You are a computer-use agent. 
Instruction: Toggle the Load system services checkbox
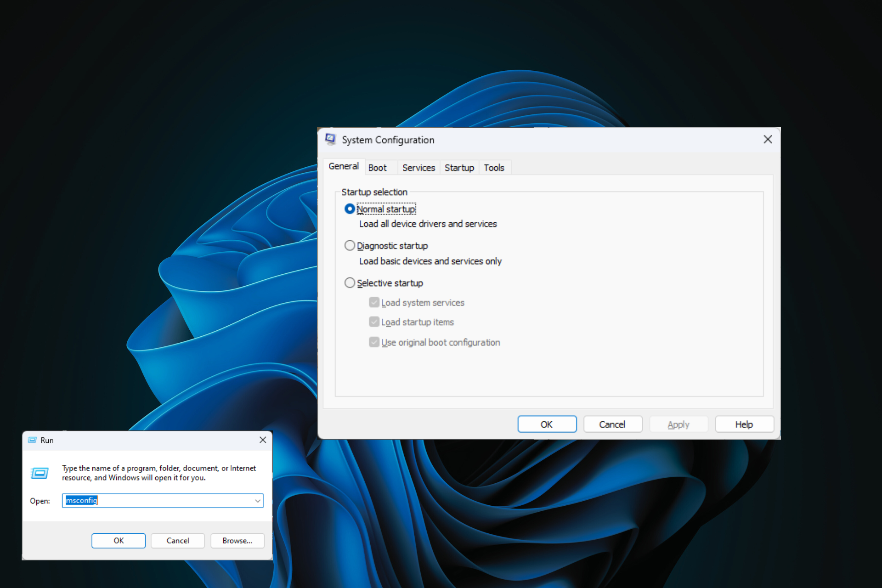tap(374, 302)
